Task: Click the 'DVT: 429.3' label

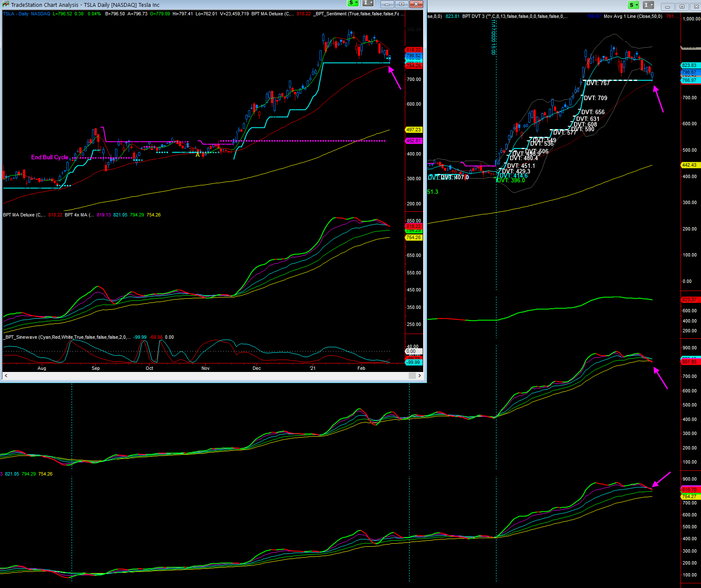Action: point(516,171)
